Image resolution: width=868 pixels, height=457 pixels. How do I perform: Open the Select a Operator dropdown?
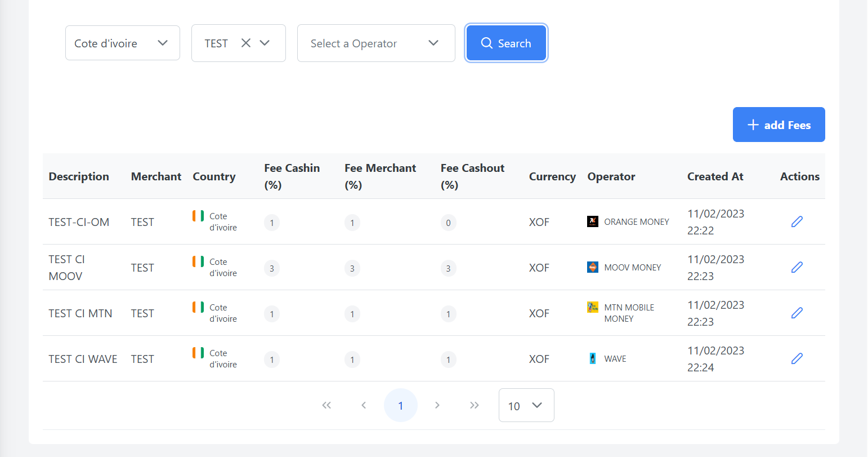375,43
